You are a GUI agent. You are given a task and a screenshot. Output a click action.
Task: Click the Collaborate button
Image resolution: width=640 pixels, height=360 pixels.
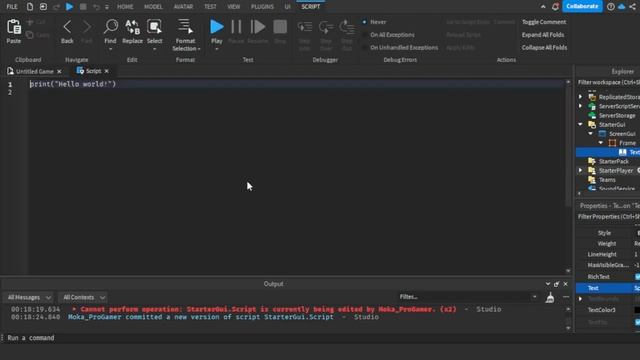click(582, 6)
